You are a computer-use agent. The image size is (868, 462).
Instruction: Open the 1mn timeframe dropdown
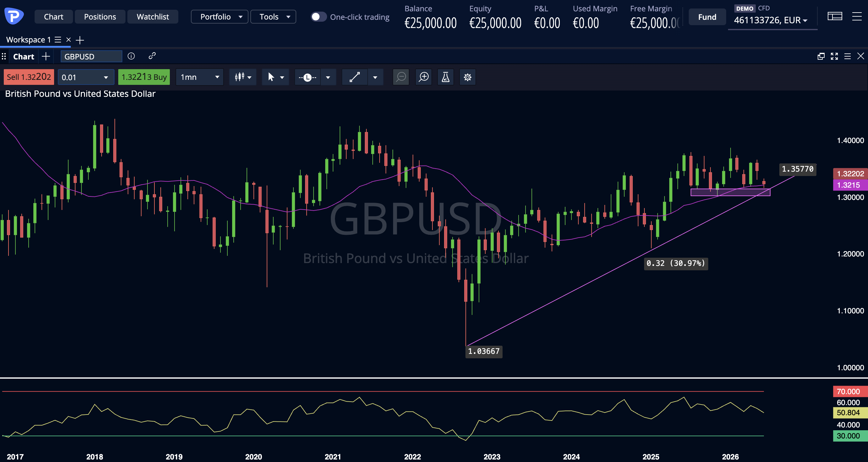(199, 77)
